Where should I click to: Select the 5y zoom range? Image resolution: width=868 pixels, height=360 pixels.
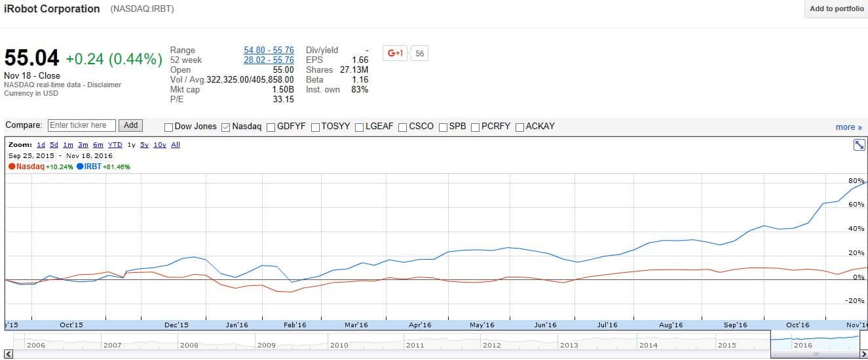[144, 145]
